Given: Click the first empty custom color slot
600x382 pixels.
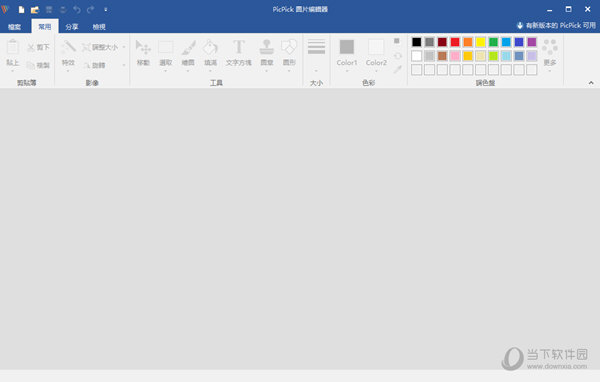Looking at the screenshot, I should click(417, 70).
